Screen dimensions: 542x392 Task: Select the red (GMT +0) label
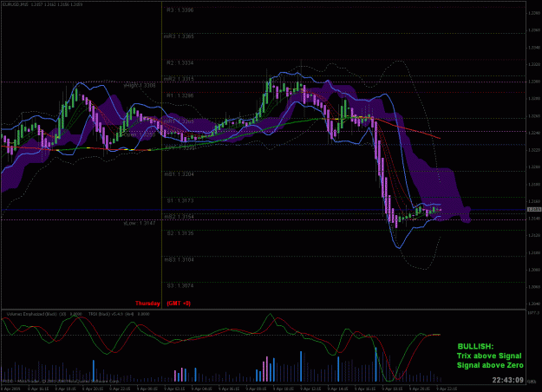(x=179, y=304)
